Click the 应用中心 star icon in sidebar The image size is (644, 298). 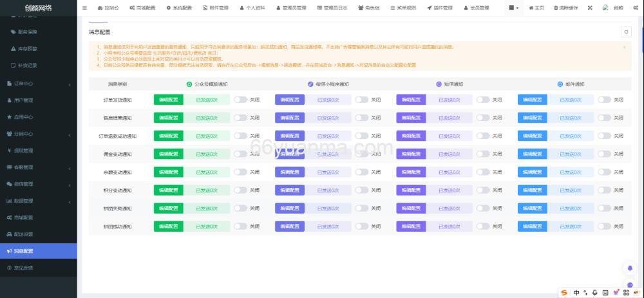10,117
